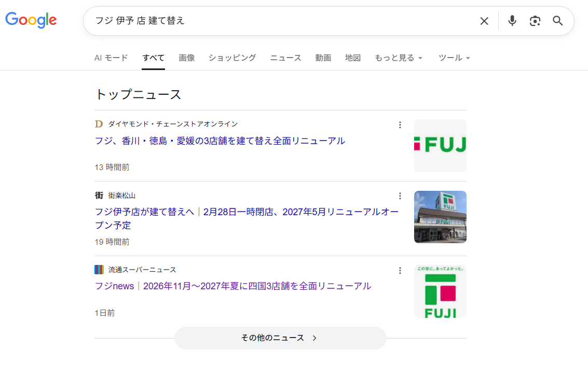Viewport: 588px width, 365px height.
Task: Click the search magnifier icon
Action: click(x=557, y=21)
